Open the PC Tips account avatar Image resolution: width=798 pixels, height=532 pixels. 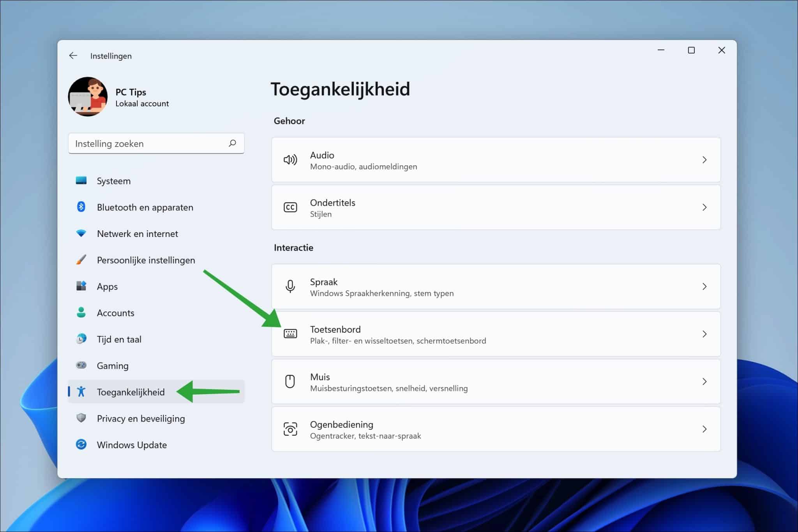coord(87,97)
